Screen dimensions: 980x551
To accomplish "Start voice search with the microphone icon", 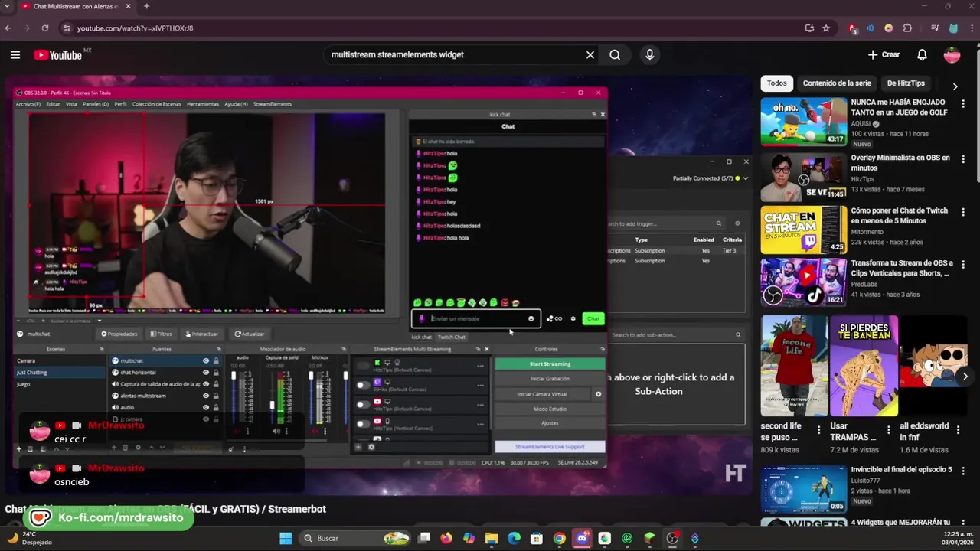I will (649, 54).
